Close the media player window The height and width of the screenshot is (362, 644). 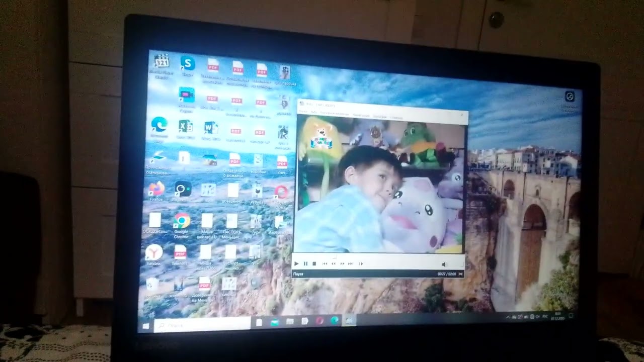pyautogui.click(x=462, y=115)
